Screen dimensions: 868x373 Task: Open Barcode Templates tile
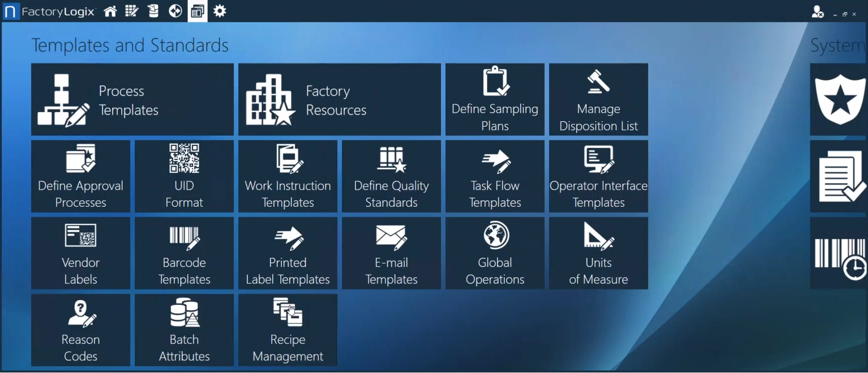(184, 253)
